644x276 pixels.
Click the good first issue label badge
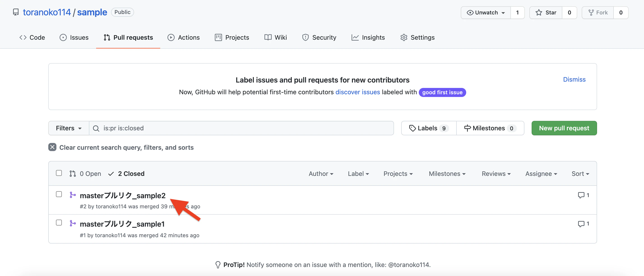[442, 92]
